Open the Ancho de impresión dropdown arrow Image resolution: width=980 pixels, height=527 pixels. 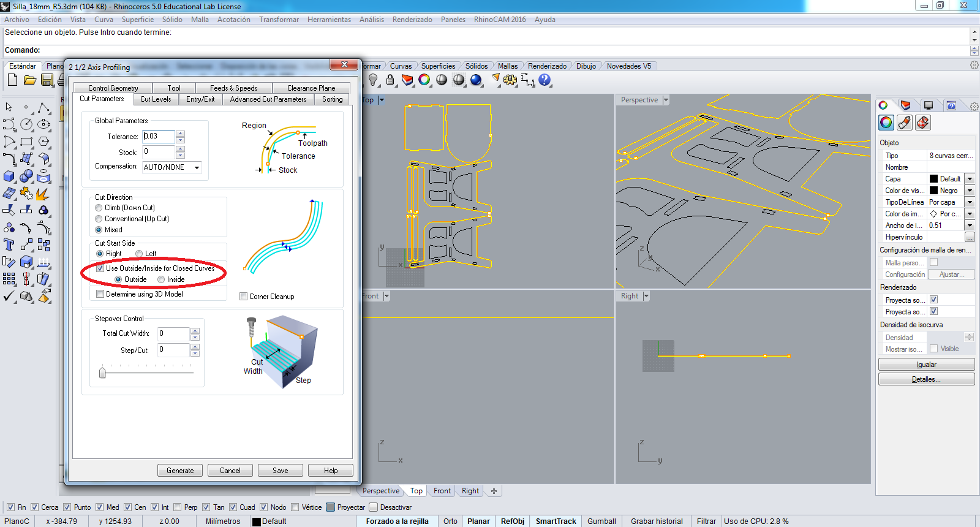tap(970, 226)
